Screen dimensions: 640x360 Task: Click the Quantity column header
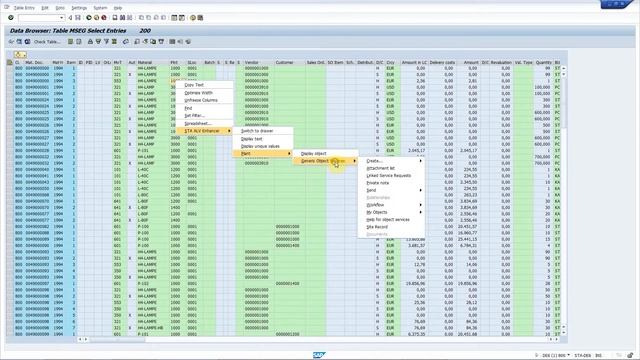pyautogui.click(x=543, y=62)
